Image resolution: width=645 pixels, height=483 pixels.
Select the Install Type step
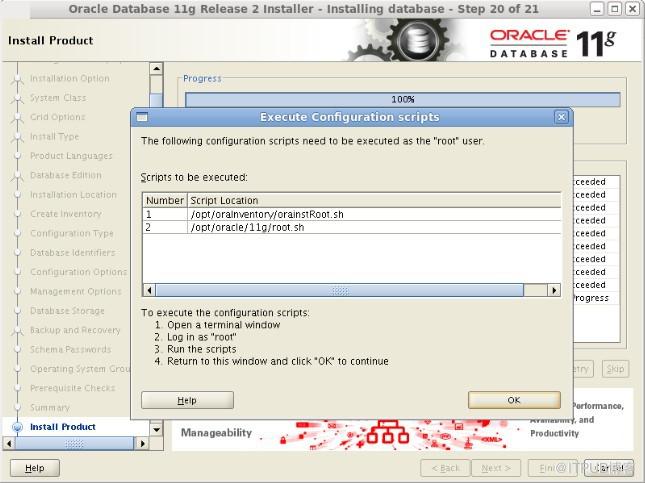pyautogui.click(x=54, y=136)
